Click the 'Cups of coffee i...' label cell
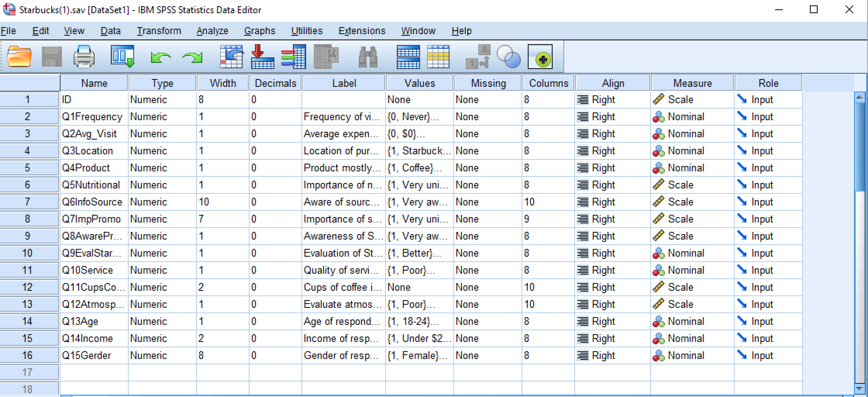The height and width of the screenshot is (397, 868). (344, 287)
